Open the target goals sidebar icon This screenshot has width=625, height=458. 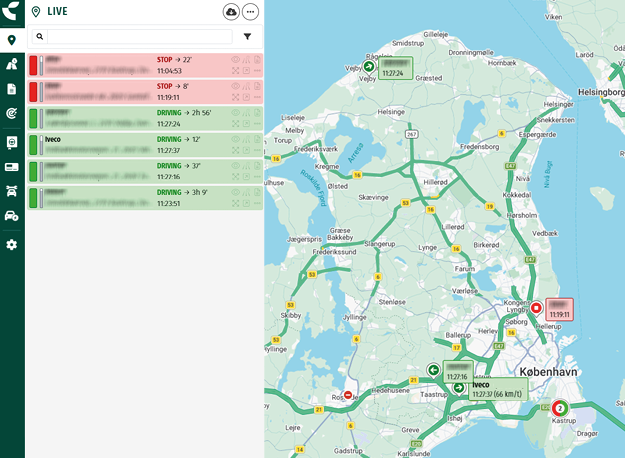coord(12,114)
